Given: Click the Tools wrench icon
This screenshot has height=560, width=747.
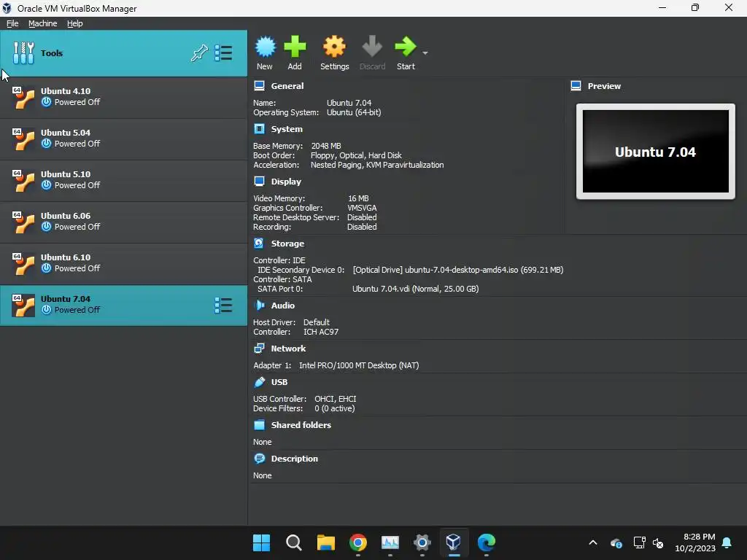Looking at the screenshot, I should click(23, 52).
